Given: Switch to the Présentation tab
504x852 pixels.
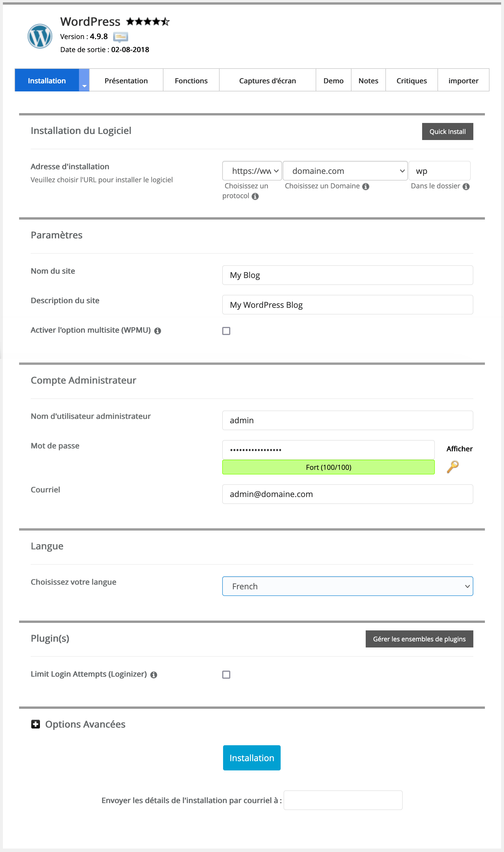Looking at the screenshot, I should (126, 80).
